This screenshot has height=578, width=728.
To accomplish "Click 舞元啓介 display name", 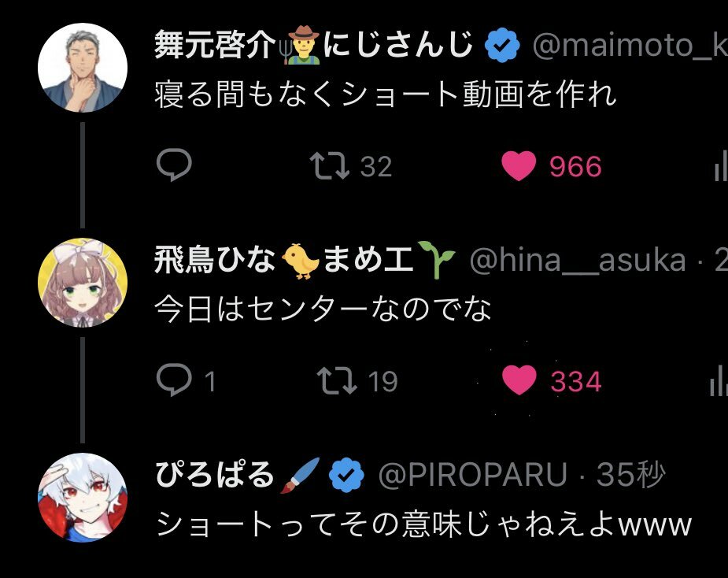I will tap(314, 45).
